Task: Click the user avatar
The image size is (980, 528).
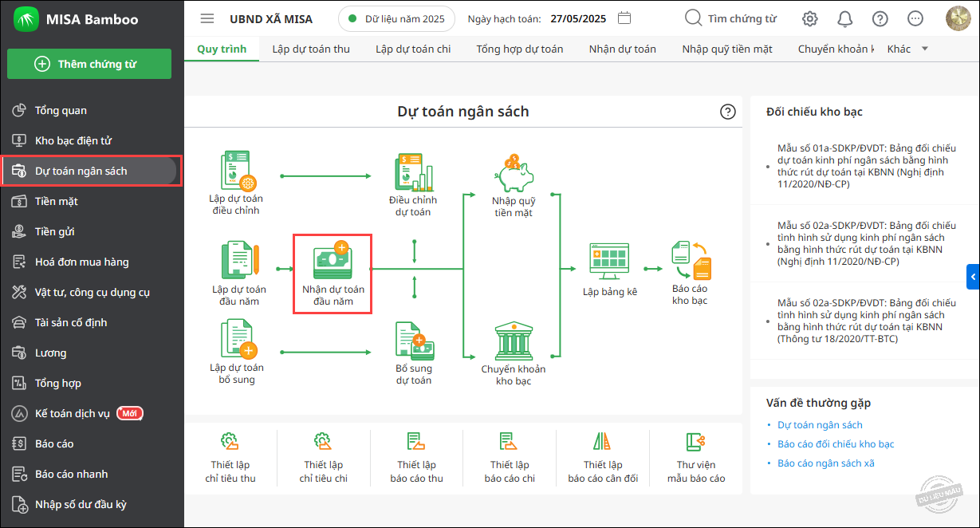Action: tap(958, 18)
